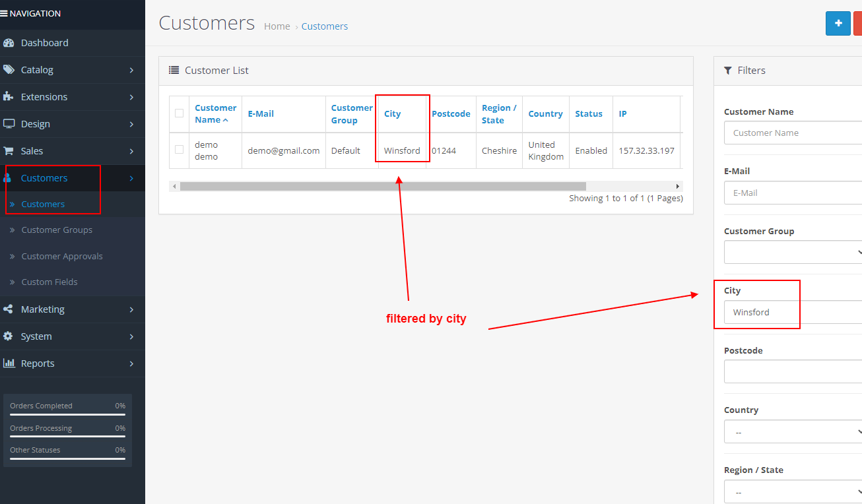Check the checkbox for demo demo row
This screenshot has height=504, width=862.
click(x=179, y=150)
